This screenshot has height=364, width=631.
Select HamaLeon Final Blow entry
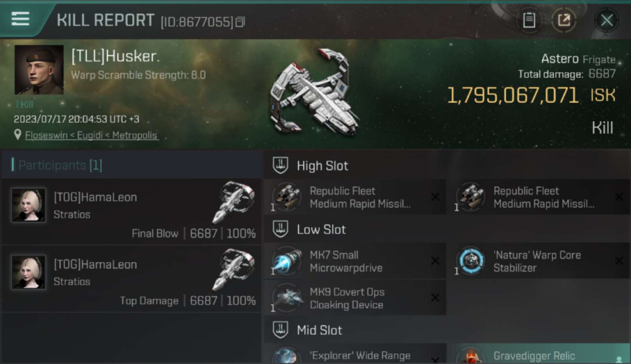[132, 211]
